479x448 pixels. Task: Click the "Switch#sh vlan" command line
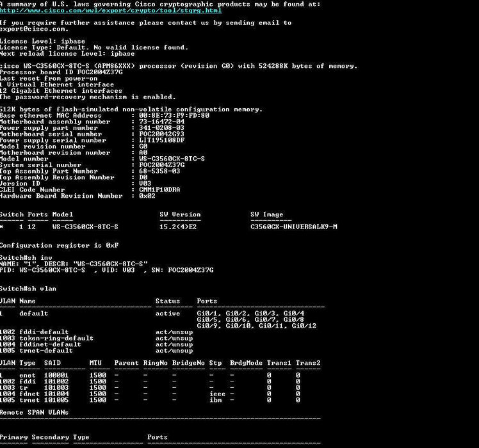coord(29,289)
